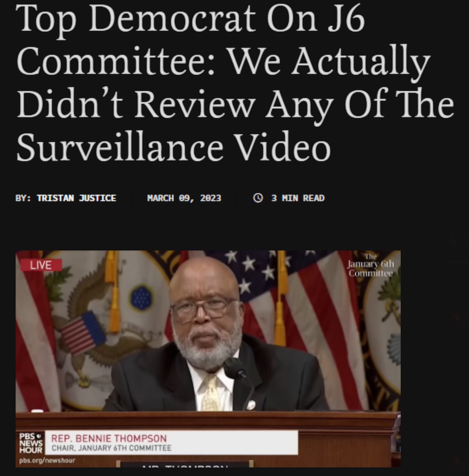Click the lapel pin on the suit jacket
Viewport: 469px width, 476px height.
point(251,404)
